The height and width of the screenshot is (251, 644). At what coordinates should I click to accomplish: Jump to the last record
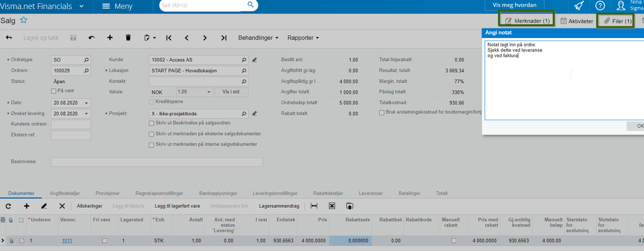(x=224, y=38)
